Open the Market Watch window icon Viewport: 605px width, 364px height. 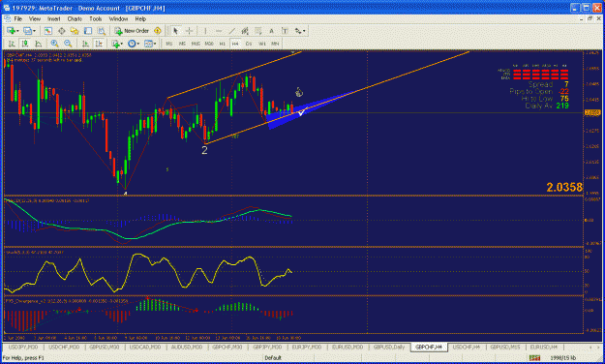(47, 31)
